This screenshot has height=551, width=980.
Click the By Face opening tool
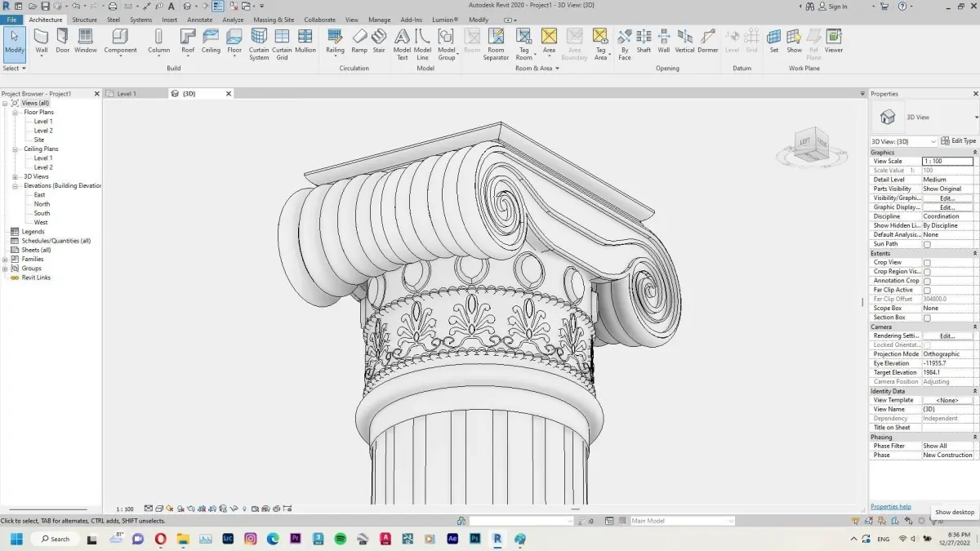click(625, 44)
